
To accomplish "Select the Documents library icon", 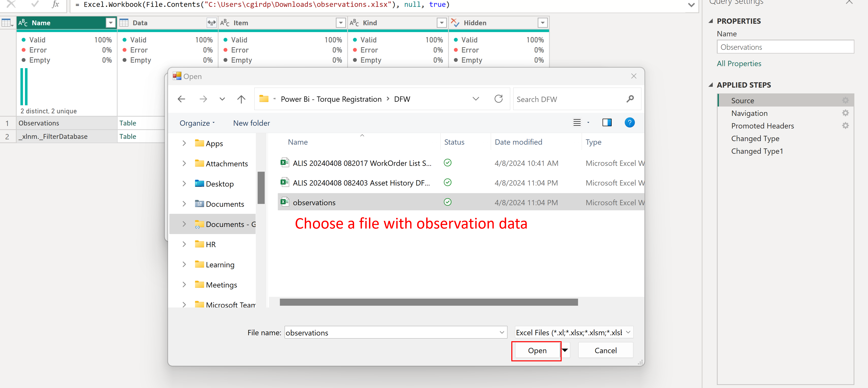I will pyautogui.click(x=199, y=204).
